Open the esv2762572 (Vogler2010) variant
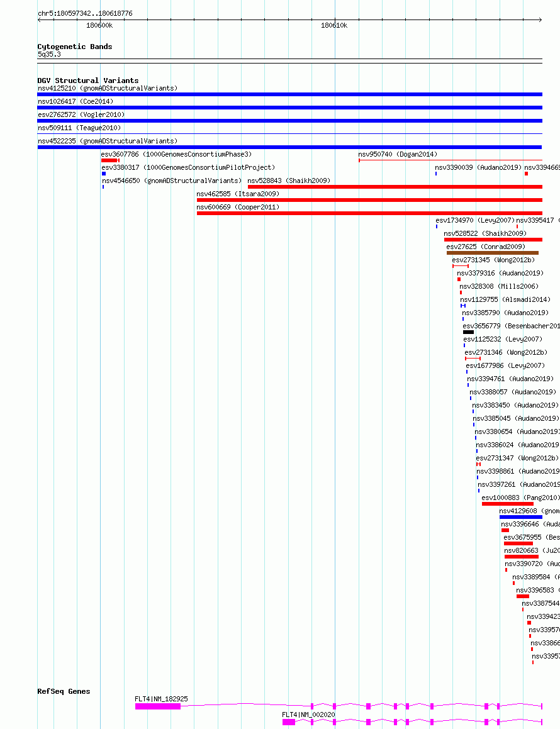Screen dimensions: 560x729 [x=81, y=114]
